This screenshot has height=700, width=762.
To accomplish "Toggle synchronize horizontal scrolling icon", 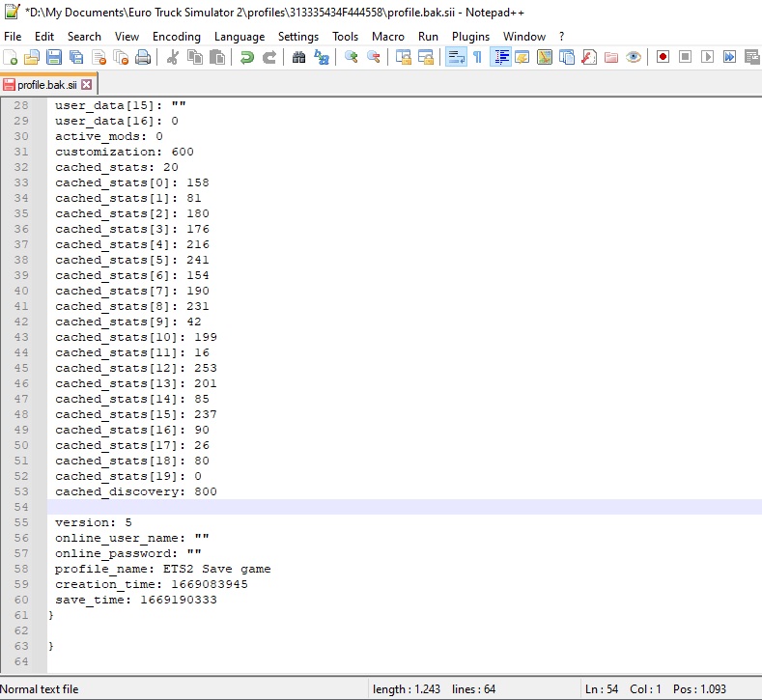I will pos(425,57).
